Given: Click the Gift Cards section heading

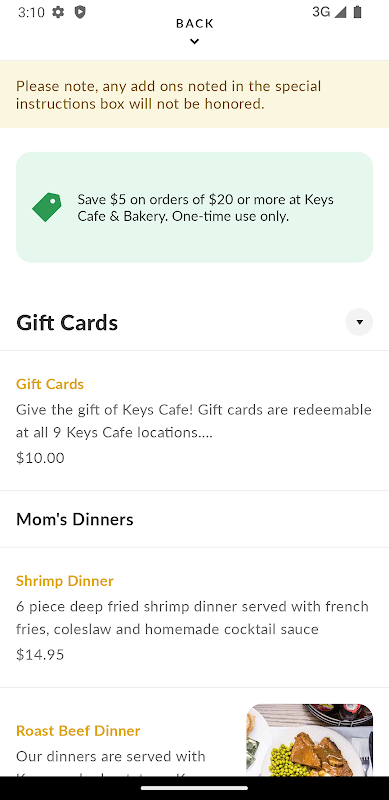Looking at the screenshot, I should pos(67,323).
